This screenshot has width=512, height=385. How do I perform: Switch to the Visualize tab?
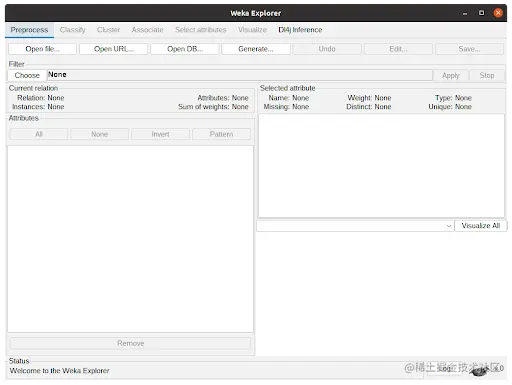coord(252,30)
